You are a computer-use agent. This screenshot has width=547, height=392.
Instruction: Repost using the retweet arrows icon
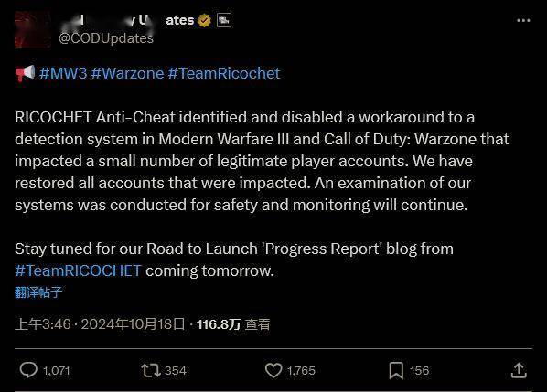[x=151, y=370]
